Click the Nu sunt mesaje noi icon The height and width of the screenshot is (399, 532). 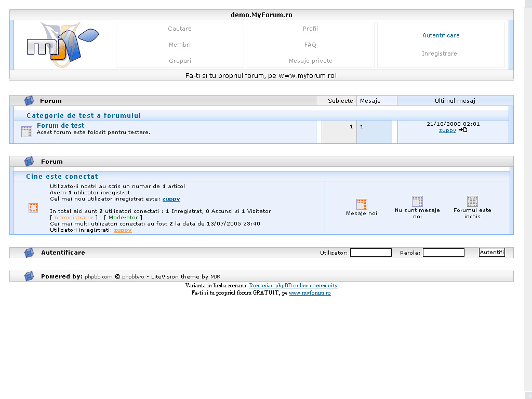pos(417,201)
